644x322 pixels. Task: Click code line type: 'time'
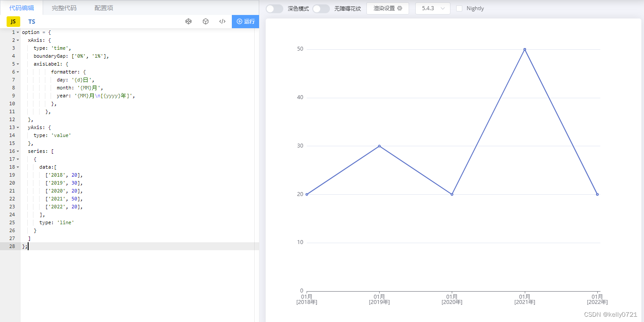52,48
